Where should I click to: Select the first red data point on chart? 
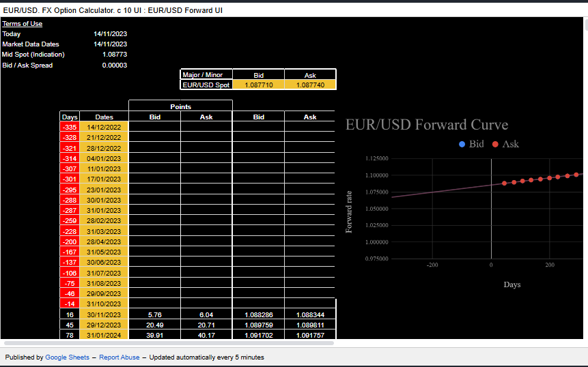505,183
